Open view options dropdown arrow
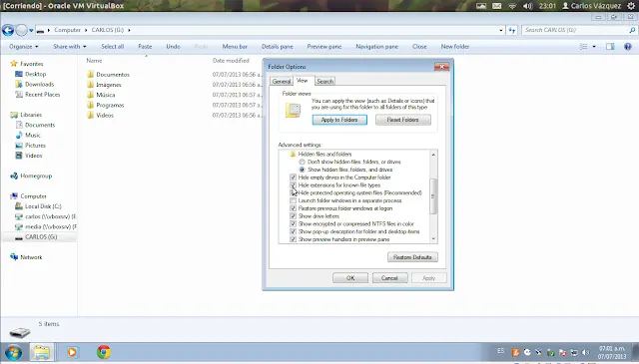 (594, 47)
